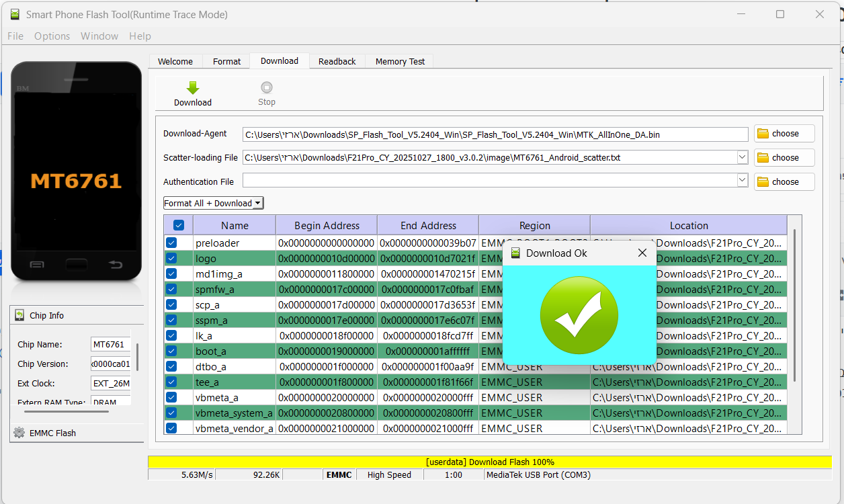Click the yellow Download Flash progress bar

coord(489,462)
